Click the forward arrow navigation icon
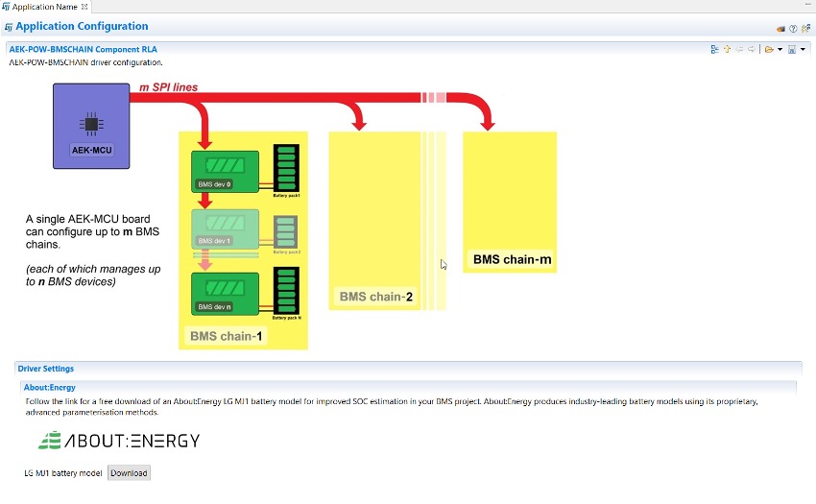This screenshot has height=504, width=816. (751, 49)
